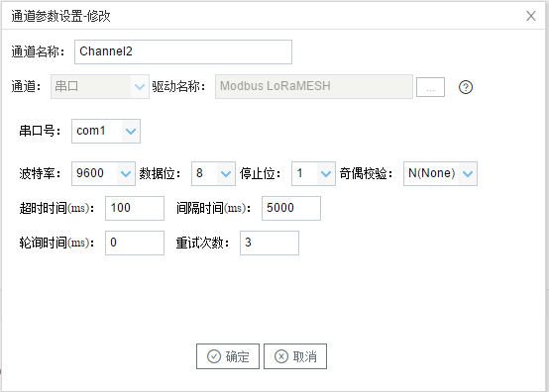Click the 间隔时间 input showing 5000
Image resolution: width=549 pixels, height=392 pixels.
(291, 208)
